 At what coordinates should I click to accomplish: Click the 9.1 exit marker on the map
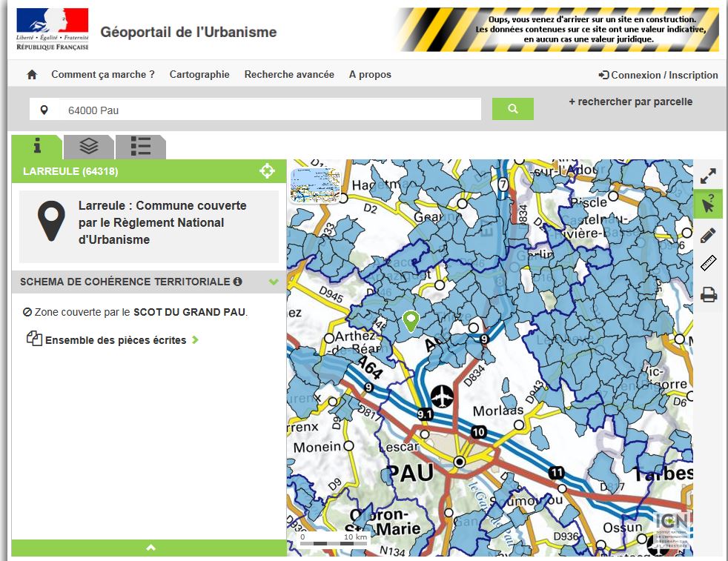(425, 414)
